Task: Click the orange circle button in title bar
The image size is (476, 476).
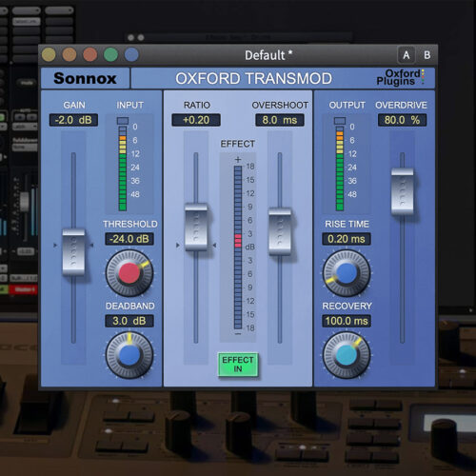Action: point(69,54)
